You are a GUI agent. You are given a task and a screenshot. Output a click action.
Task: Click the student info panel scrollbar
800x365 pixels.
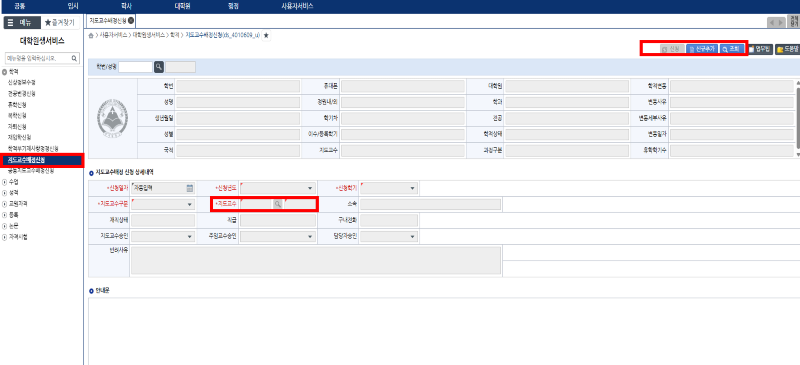point(797,118)
